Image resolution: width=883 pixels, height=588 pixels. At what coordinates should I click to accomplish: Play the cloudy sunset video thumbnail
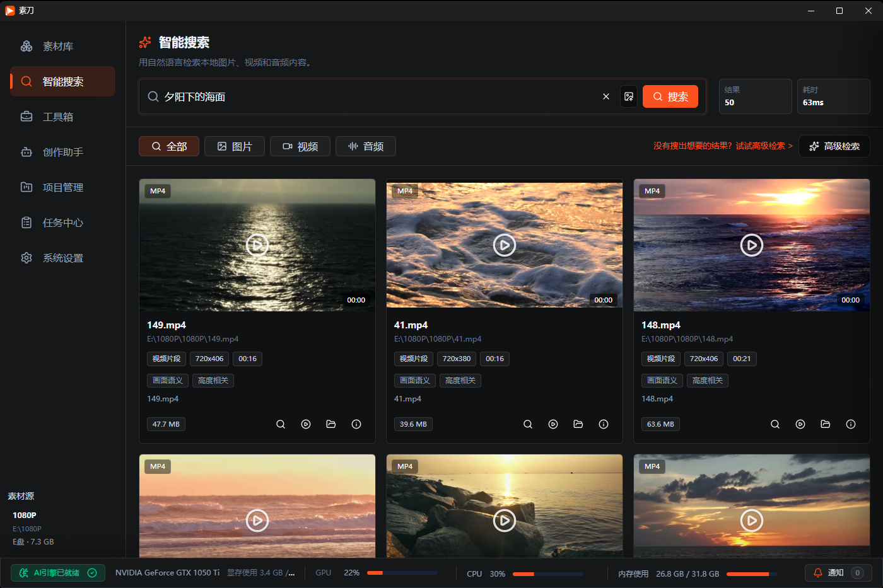(752, 521)
